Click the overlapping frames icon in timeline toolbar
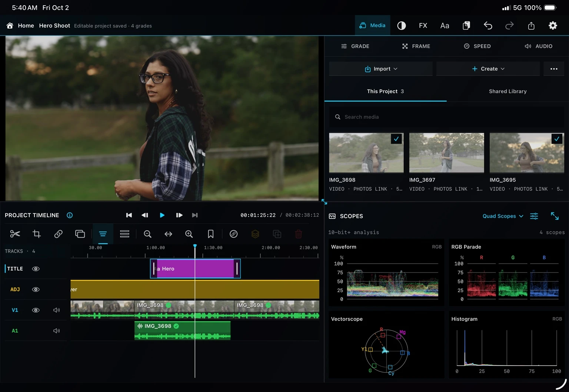The image size is (569, 392). click(x=80, y=234)
